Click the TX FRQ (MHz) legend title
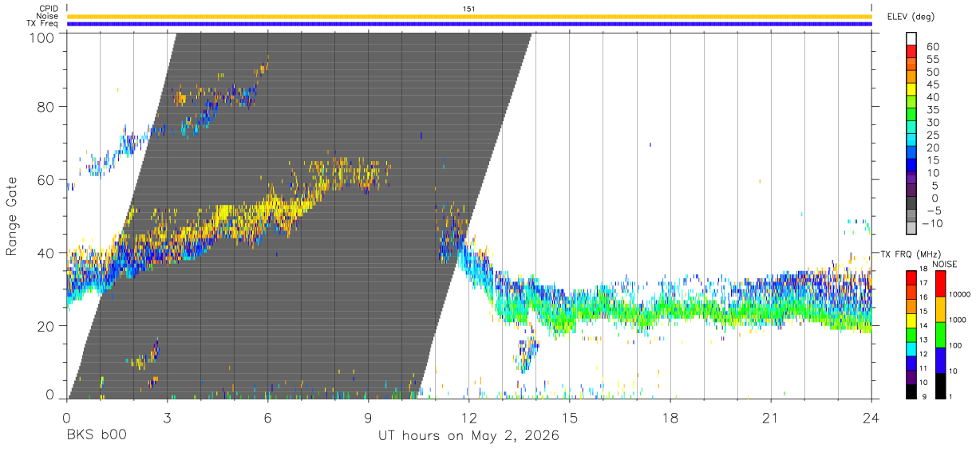The image size is (980, 452). 910,254
